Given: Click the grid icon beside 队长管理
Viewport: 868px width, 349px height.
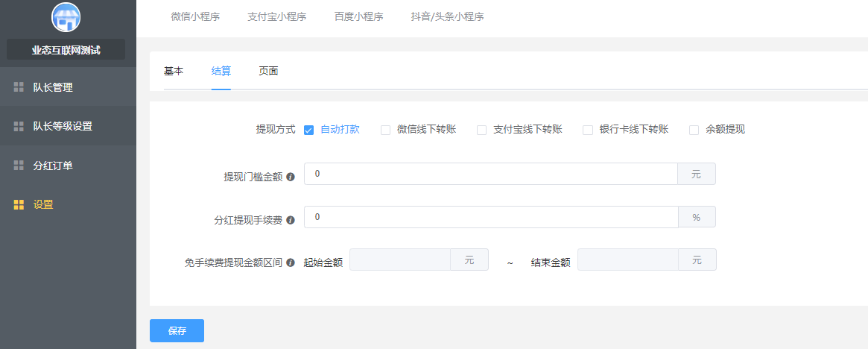Looking at the screenshot, I should click(19, 87).
